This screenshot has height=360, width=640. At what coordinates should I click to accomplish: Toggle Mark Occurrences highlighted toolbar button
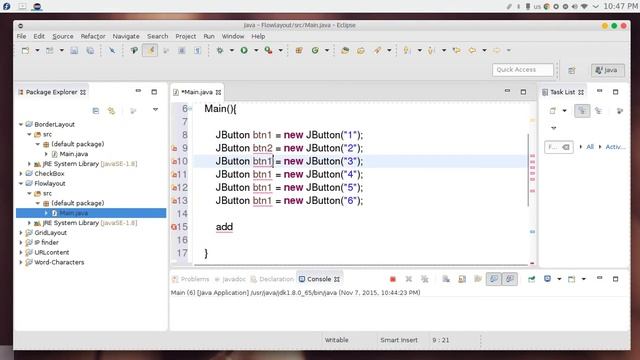coord(150,51)
